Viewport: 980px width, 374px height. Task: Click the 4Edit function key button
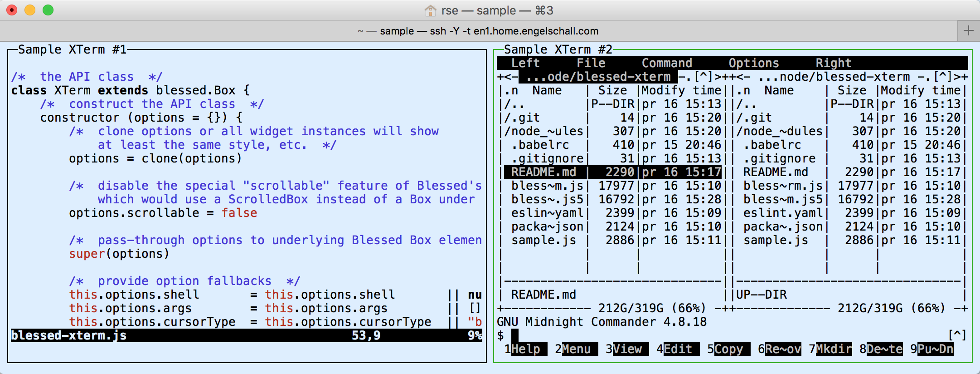pyautogui.click(x=678, y=349)
